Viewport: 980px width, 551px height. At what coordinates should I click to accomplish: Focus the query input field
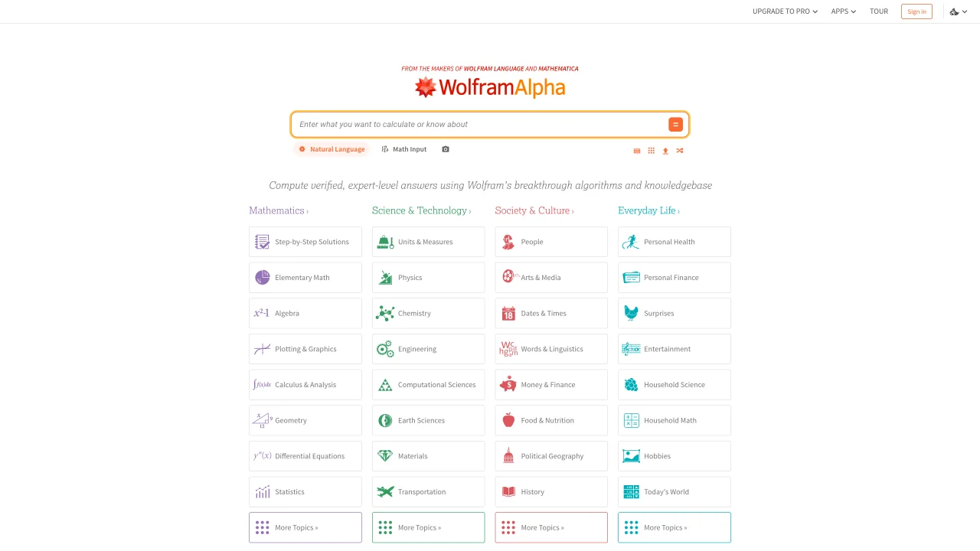[x=481, y=124]
